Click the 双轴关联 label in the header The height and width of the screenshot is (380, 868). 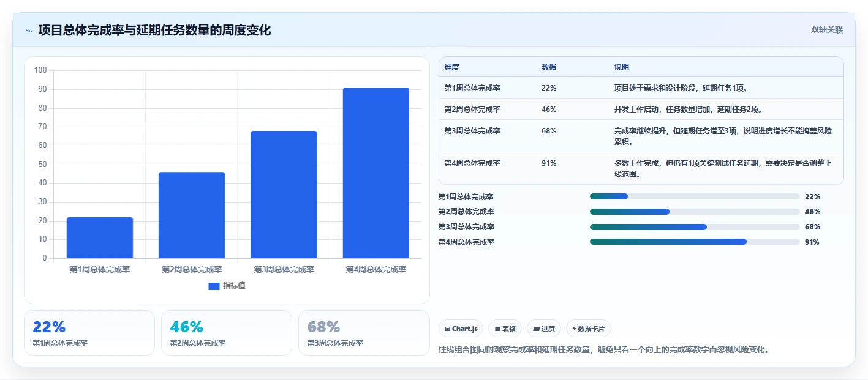pos(827,30)
